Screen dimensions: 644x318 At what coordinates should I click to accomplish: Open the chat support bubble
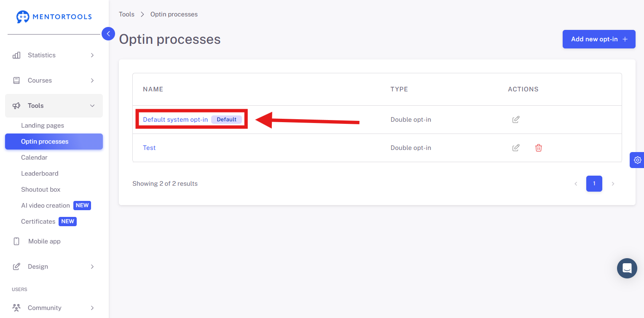pyautogui.click(x=627, y=268)
